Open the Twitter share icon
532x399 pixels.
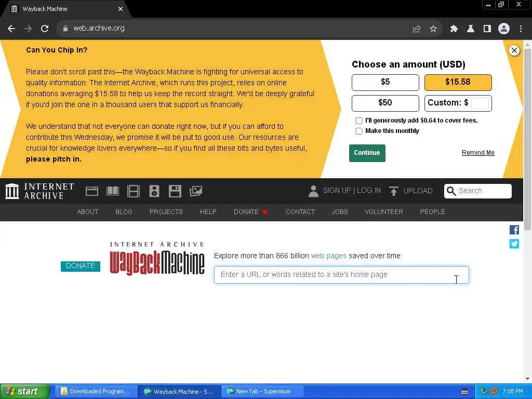click(514, 244)
